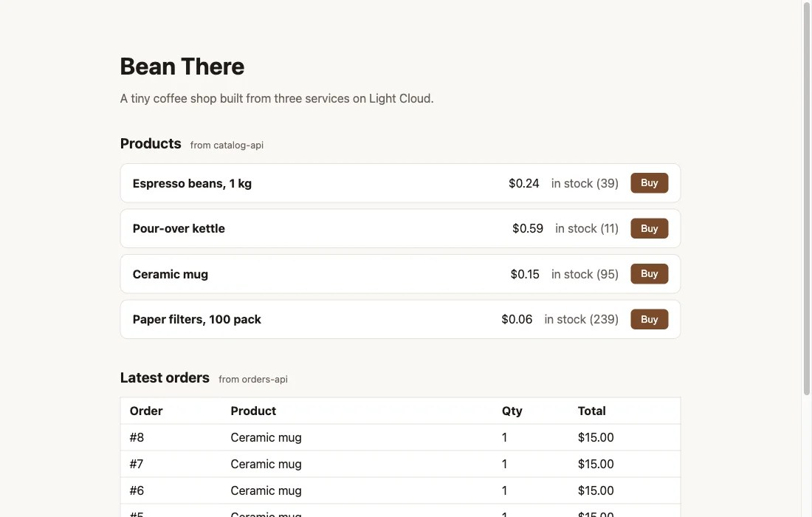The width and height of the screenshot is (812, 517).
Task: Select order #8 cell
Action: [137, 437]
